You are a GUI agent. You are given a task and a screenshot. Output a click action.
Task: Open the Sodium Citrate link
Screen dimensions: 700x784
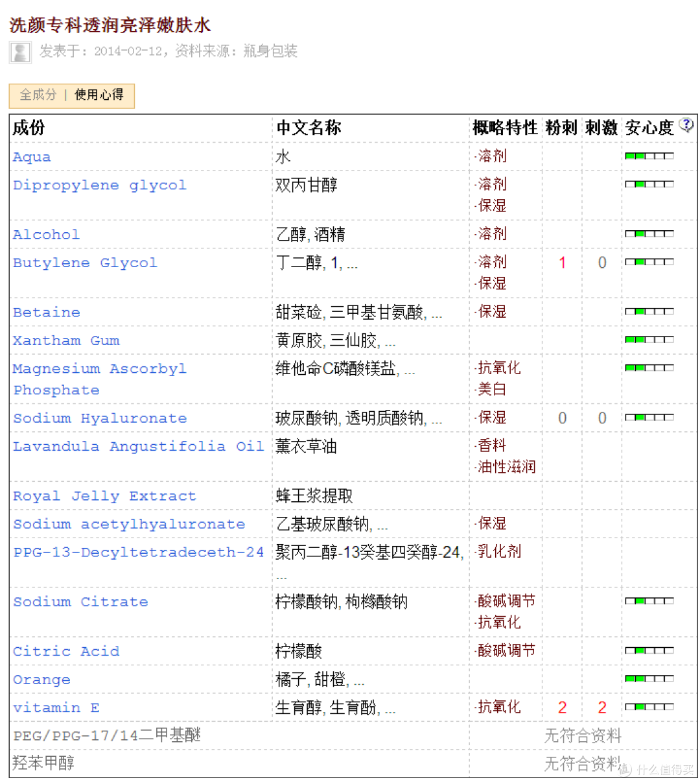(x=80, y=602)
